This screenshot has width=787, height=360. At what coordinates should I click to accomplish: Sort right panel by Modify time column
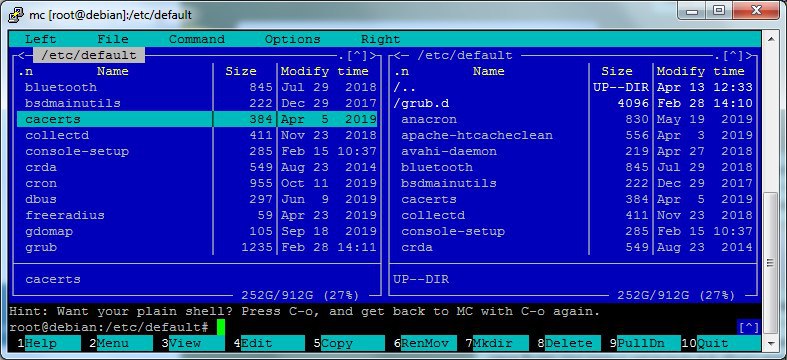pyautogui.click(x=701, y=71)
